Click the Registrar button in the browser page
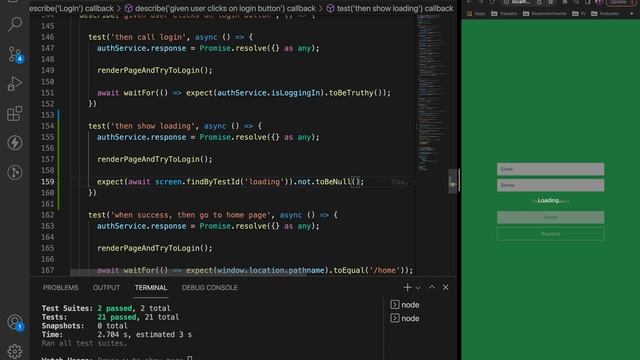The width and height of the screenshot is (640, 360). [550, 234]
